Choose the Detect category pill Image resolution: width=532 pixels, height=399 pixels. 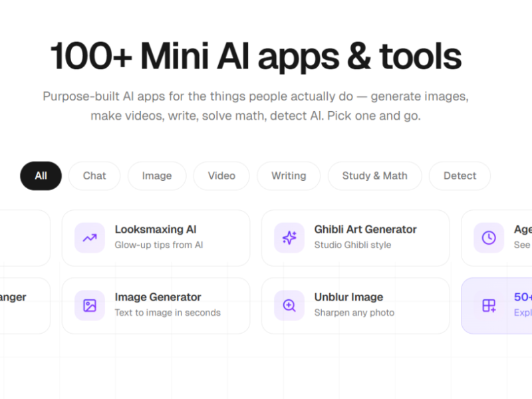pyautogui.click(x=460, y=176)
